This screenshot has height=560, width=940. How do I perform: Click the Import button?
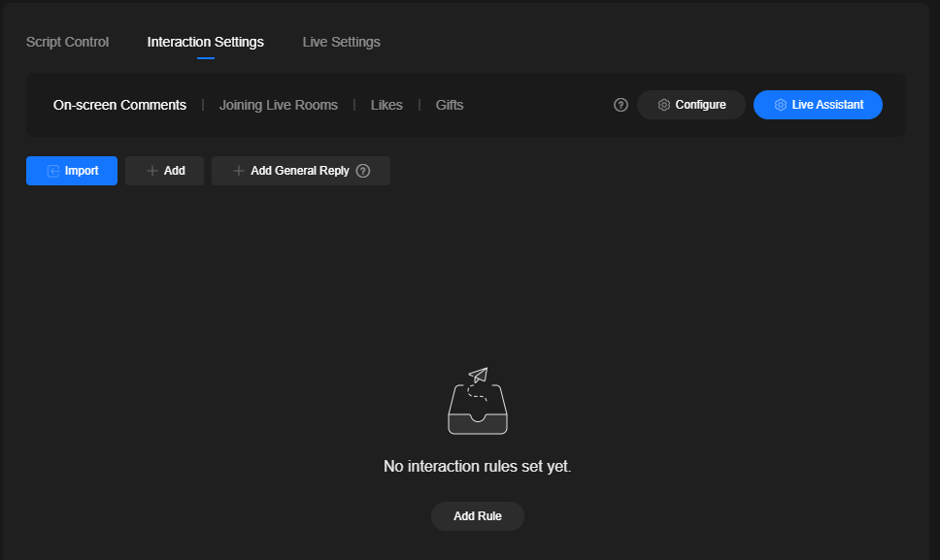click(72, 171)
